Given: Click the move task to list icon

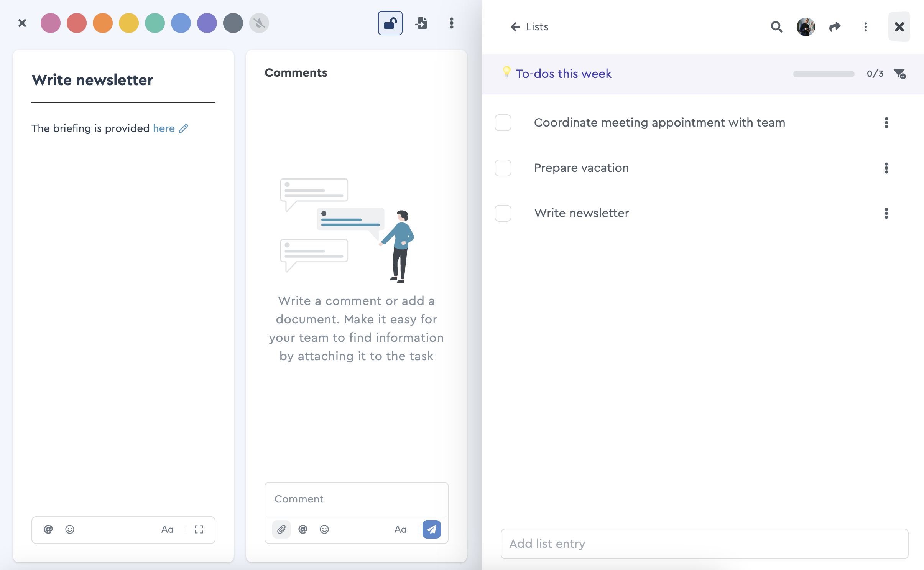Looking at the screenshot, I should 421,23.
